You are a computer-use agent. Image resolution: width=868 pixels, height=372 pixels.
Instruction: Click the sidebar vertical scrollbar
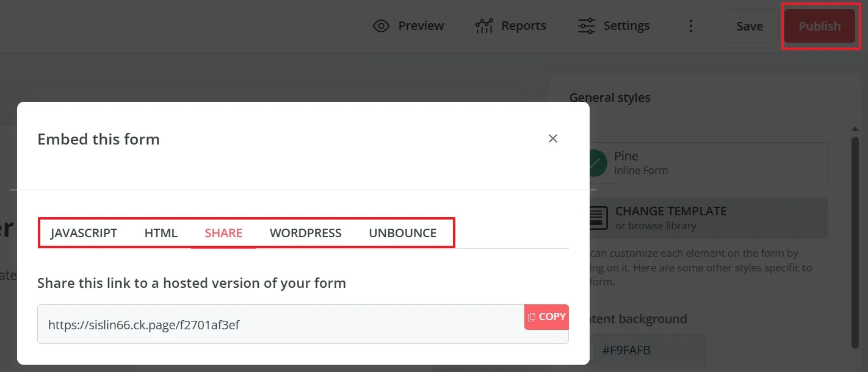(x=855, y=244)
